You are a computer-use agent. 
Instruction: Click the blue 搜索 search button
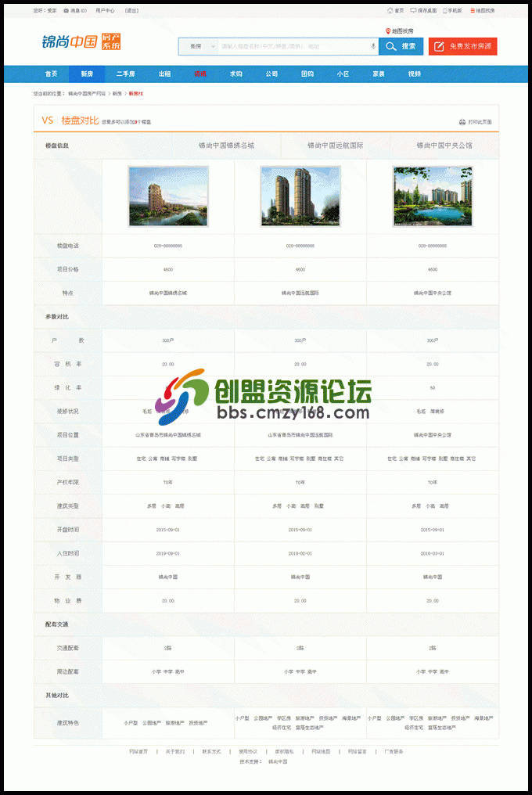(401, 46)
